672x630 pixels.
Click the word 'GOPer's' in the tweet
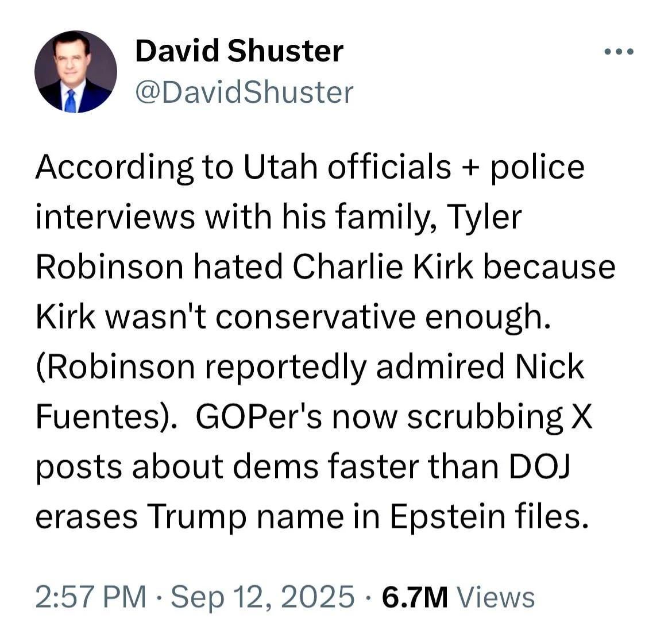[x=262, y=417]
